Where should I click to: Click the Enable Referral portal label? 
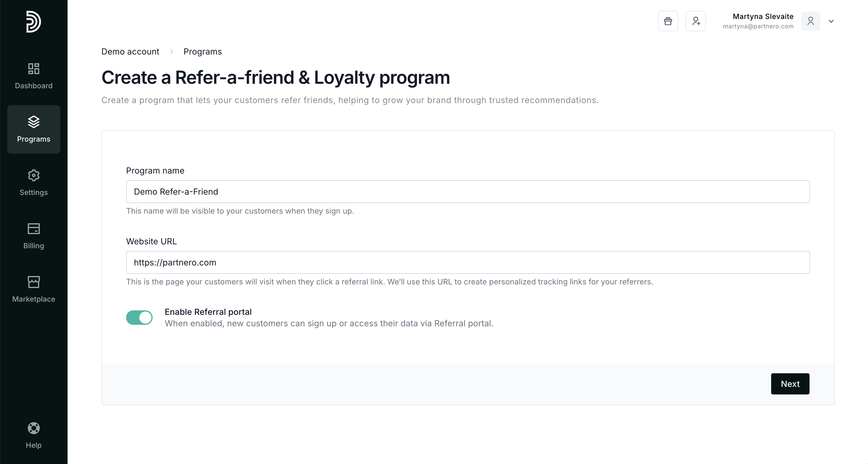click(208, 312)
